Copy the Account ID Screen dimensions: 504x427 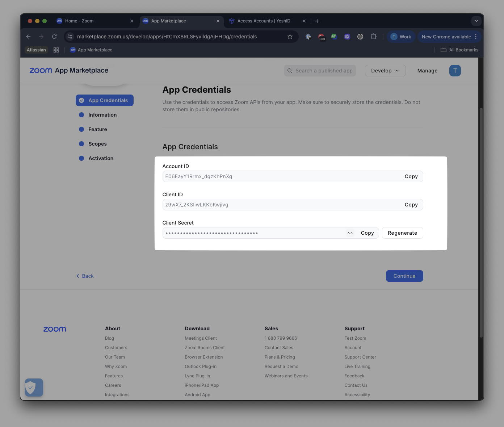point(411,176)
